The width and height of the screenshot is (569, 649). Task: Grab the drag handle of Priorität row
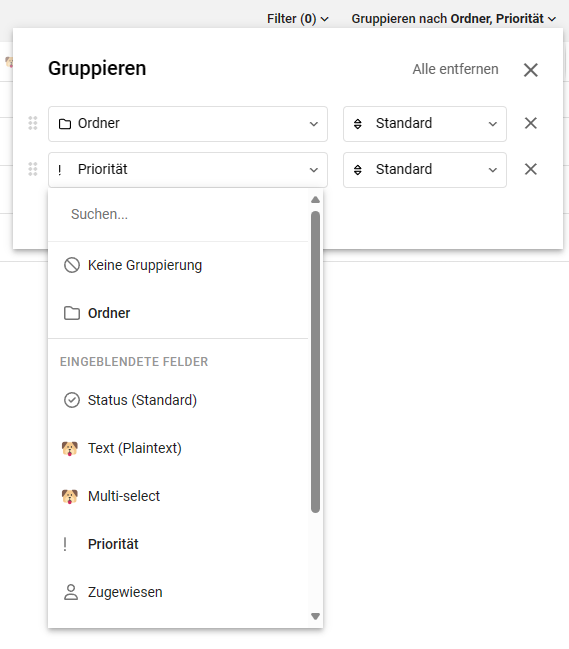(x=33, y=169)
